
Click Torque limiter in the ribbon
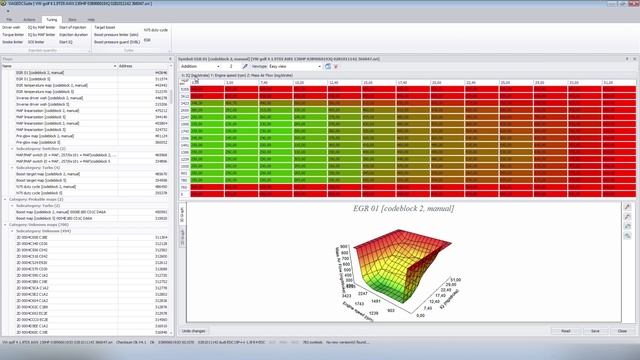click(x=13, y=35)
